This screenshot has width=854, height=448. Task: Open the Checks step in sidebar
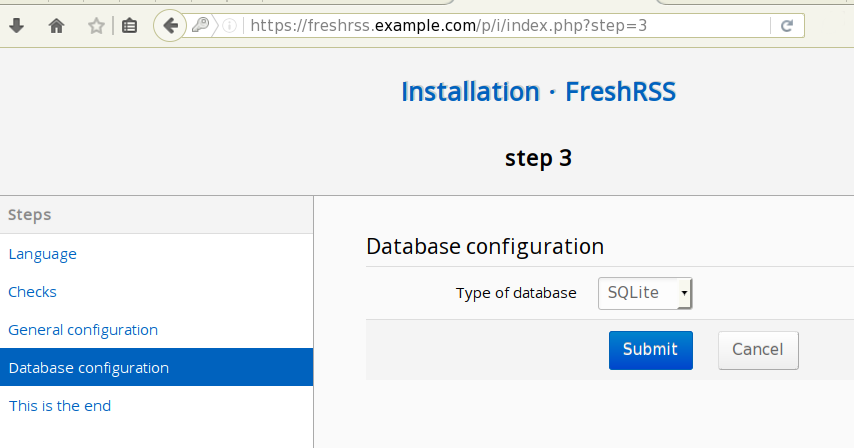click(32, 292)
